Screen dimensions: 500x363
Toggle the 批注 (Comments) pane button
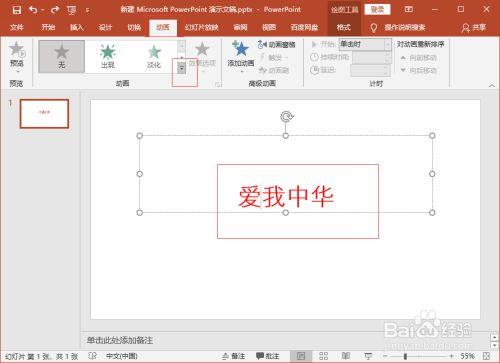pos(268,356)
